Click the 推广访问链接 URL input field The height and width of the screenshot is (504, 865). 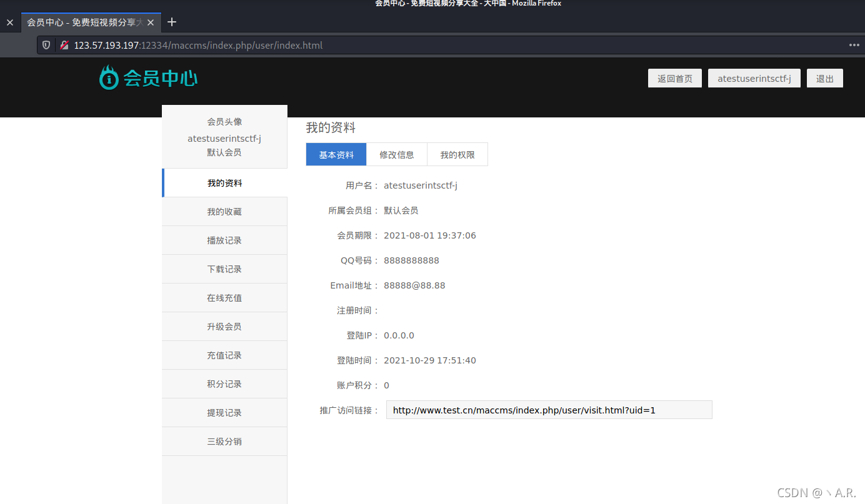549,410
